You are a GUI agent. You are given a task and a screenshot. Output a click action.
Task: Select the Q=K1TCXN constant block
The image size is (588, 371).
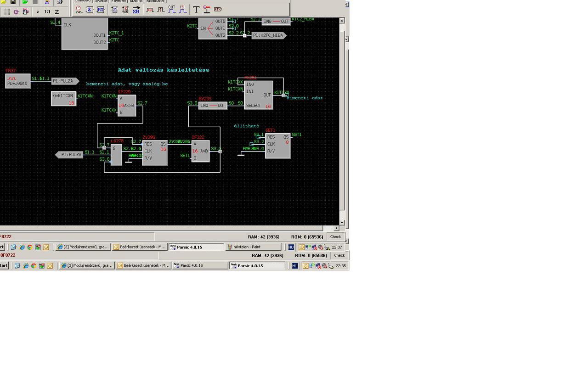(63, 99)
